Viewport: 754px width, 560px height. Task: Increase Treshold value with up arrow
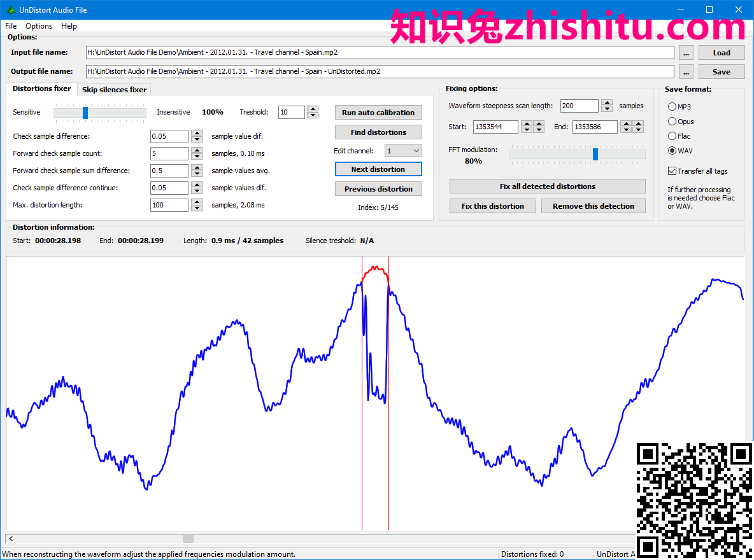313,109
